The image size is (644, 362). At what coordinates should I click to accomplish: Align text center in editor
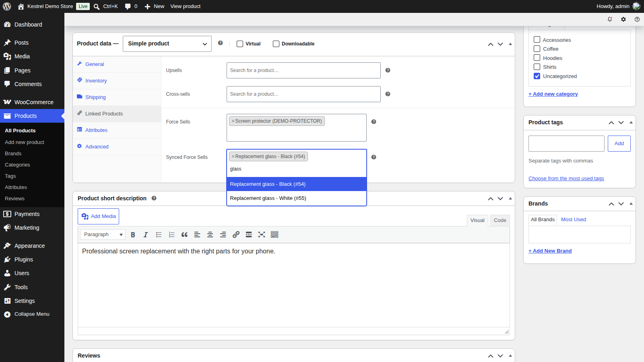(210, 234)
